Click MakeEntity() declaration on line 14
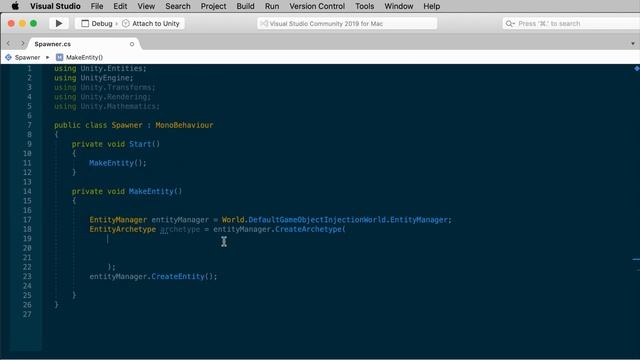 click(x=156, y=191)
